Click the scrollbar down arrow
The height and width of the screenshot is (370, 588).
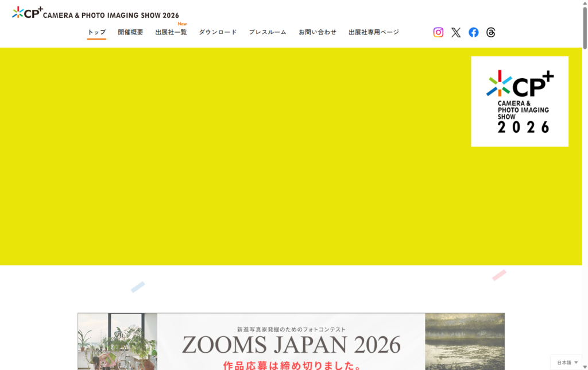click(585, 365)
